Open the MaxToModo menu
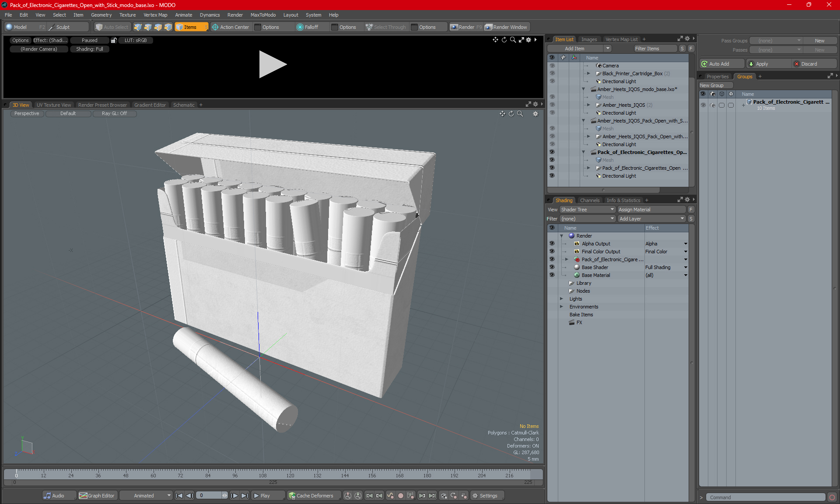This screenshot has width=840, height=504. click(x=263, y=15)
